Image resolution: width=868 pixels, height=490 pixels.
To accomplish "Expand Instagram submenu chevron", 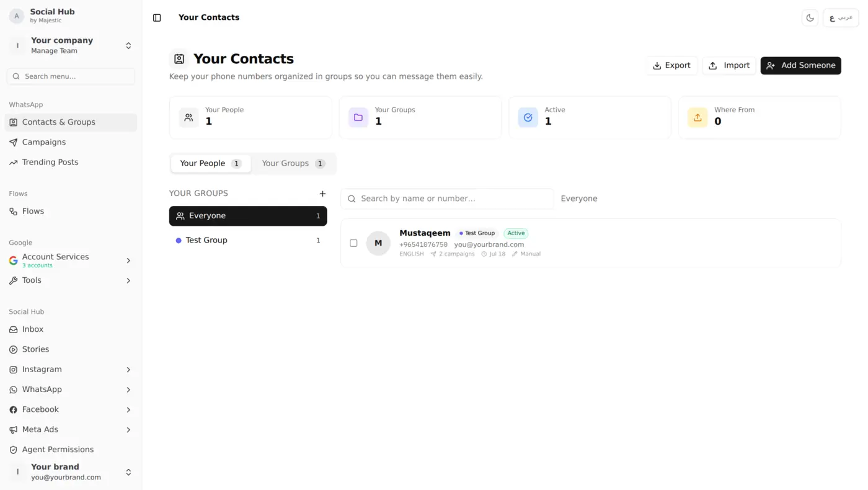I will tap(128, 370).
